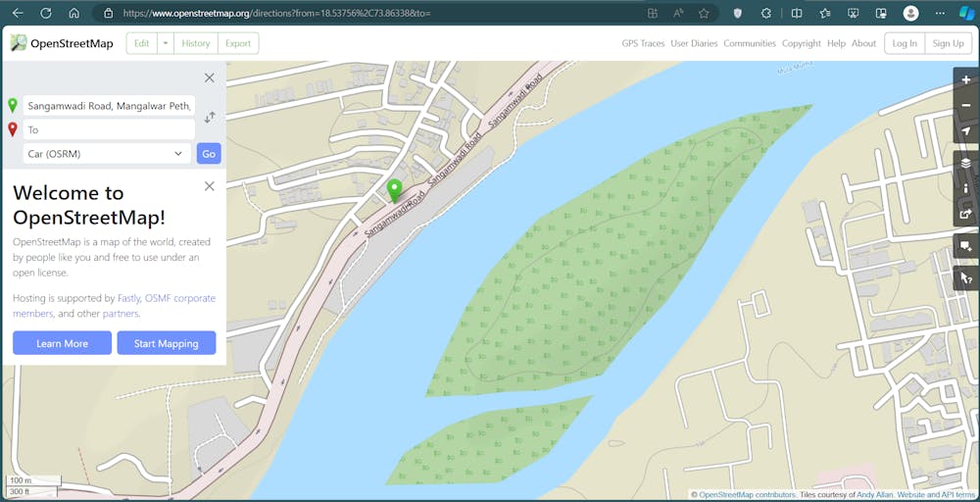
Task: Open GPS Traces page
Action: coord(643,43)
